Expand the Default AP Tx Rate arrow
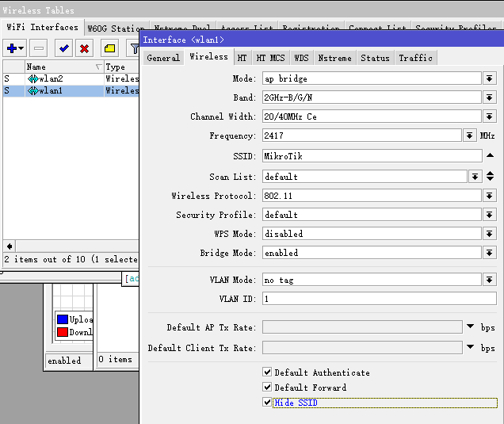This screenshot has width=504, height=424. click(x=470, y=327)
